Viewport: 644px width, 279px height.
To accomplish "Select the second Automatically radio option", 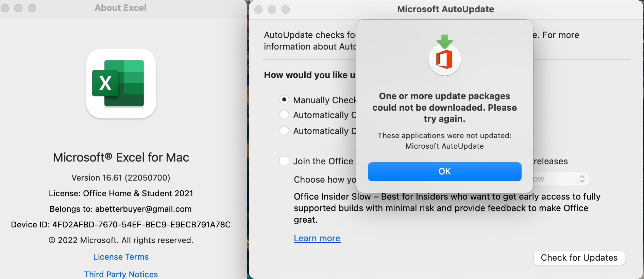I will [284, 115].
